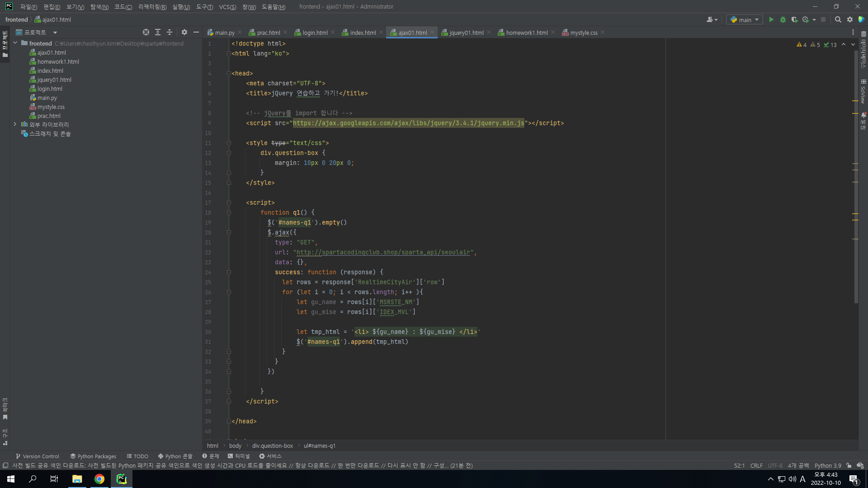Switch to the jquery01.html editor tab
Image resolution: width=868 pixels, height=488 pixels.
pos(466,33)
